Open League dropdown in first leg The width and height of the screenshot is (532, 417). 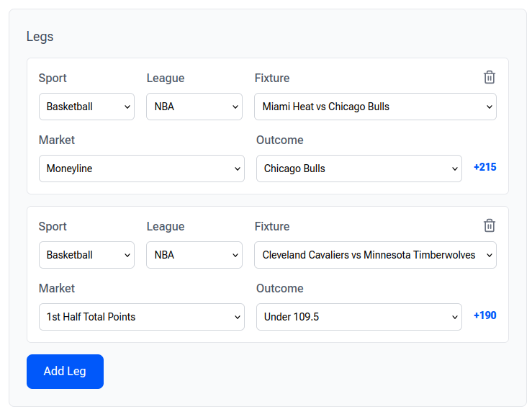pyautogui.click(x=194, y=107)
